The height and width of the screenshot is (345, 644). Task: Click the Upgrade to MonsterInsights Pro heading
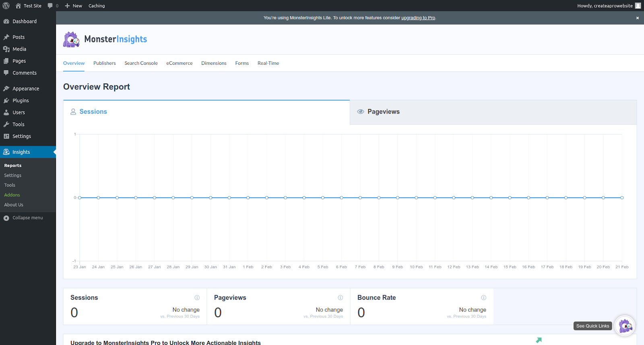coord(165,343)
